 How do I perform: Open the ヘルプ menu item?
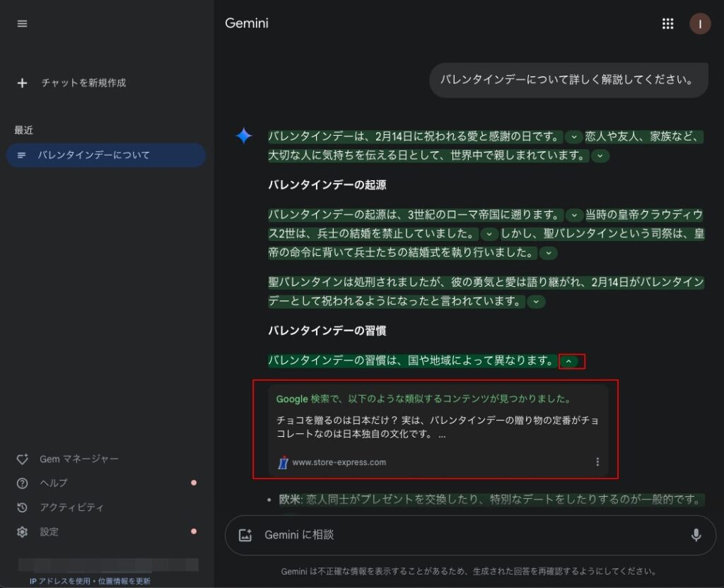pyautogui.click(x=54, y=483)
